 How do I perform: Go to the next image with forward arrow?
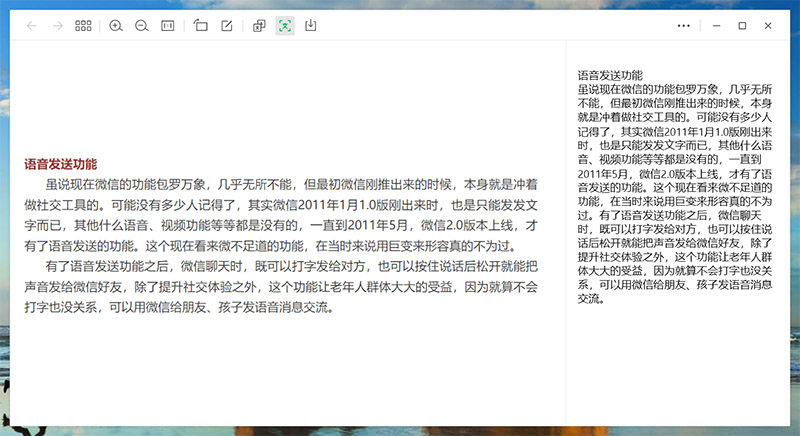[58, 25]
